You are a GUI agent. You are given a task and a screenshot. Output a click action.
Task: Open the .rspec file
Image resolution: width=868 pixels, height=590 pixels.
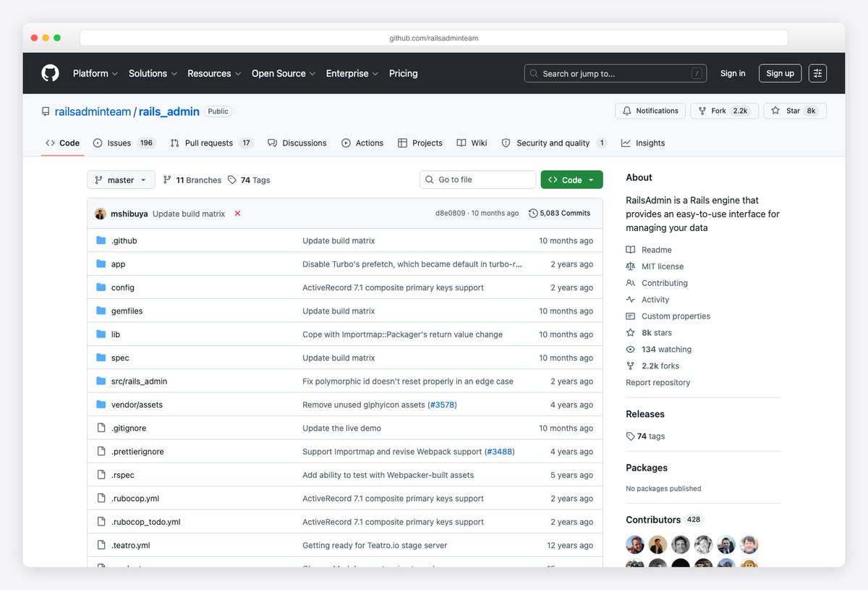pyautogui.click(x=123, y=475)
